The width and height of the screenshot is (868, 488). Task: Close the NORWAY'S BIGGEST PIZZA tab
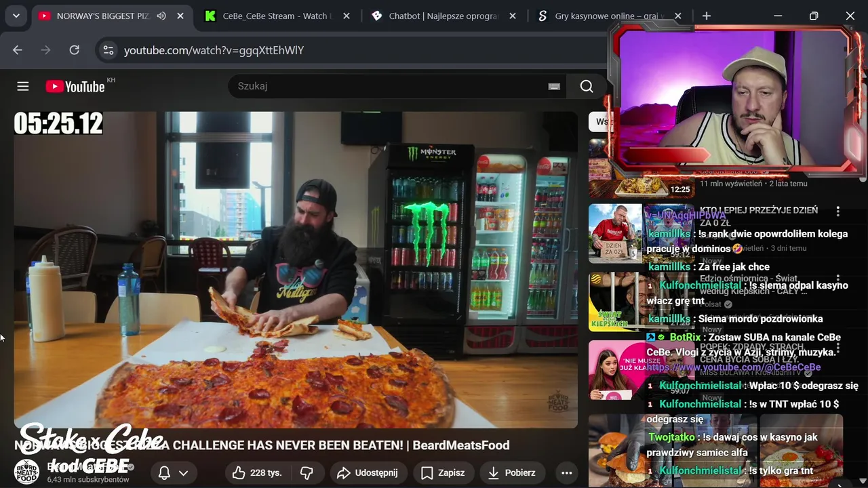coord(180,16)
